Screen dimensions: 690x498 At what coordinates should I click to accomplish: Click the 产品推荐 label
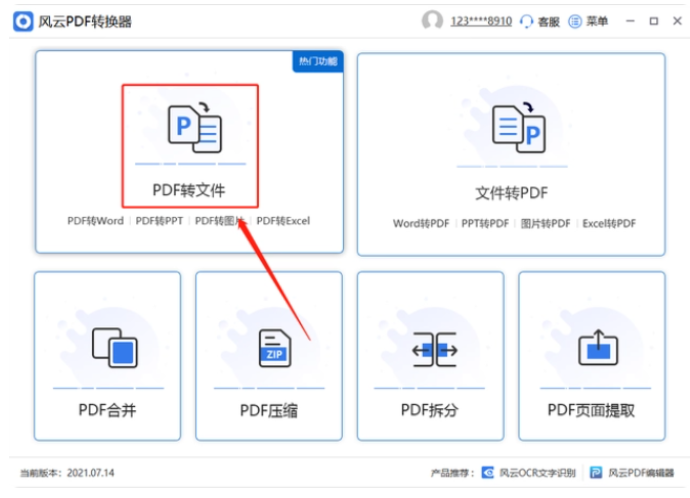click(x=452, y=472)
